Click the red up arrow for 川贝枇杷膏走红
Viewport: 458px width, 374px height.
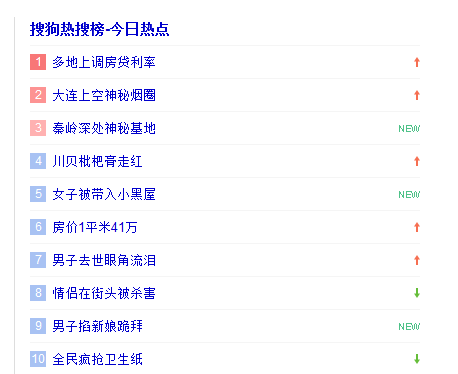click(417, 161)
